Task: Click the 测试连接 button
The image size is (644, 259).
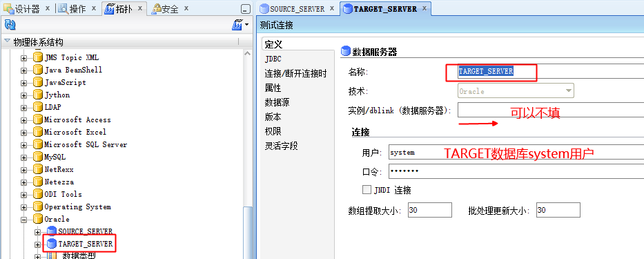Action: point(276,25)
